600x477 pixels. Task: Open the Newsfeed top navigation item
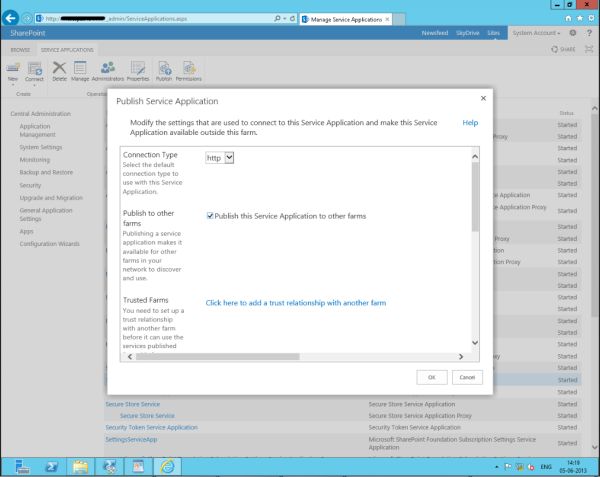pyautogui.click(x=435, y=33)
